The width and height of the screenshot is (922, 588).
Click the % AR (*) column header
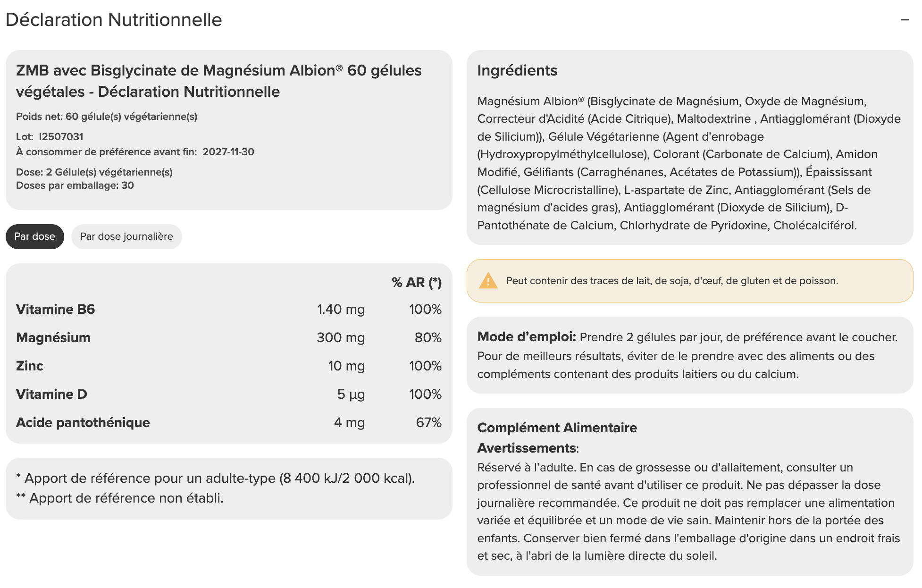416,282
